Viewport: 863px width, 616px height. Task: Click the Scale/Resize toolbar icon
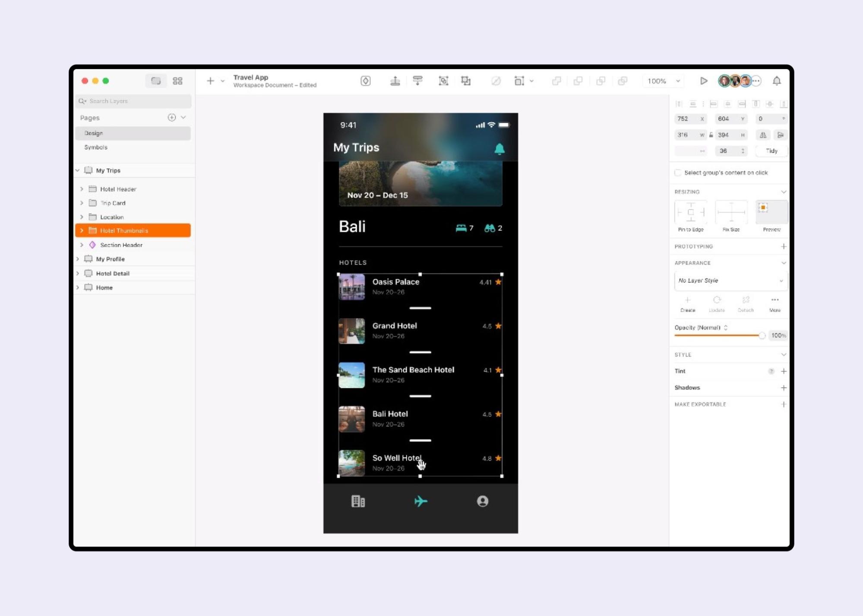519,81
